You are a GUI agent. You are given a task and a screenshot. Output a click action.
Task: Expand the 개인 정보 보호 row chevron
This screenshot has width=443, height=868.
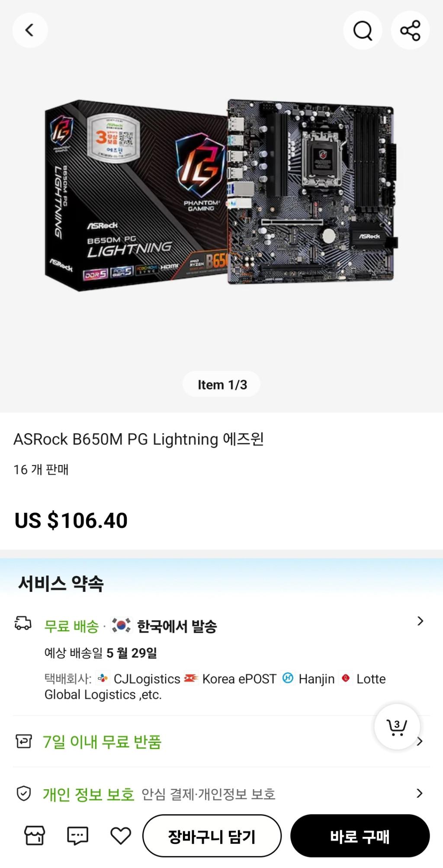tap(419, 793)
